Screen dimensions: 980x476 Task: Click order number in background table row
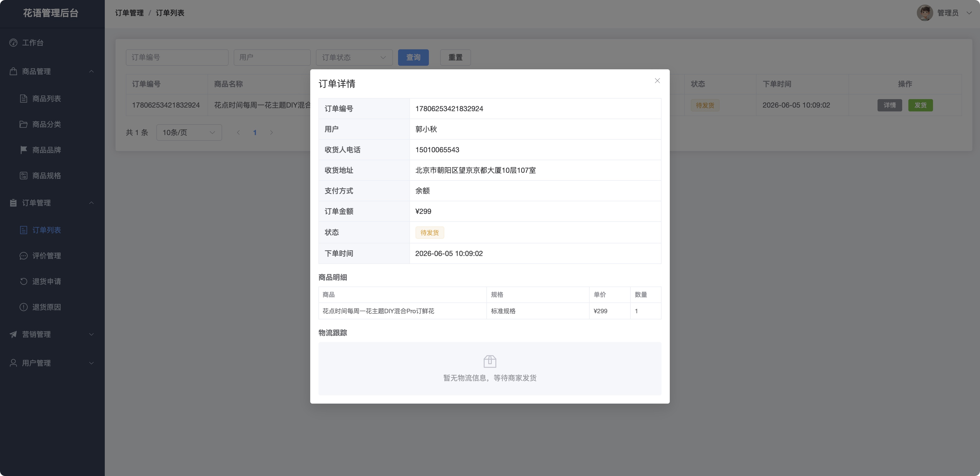[166, 105]
